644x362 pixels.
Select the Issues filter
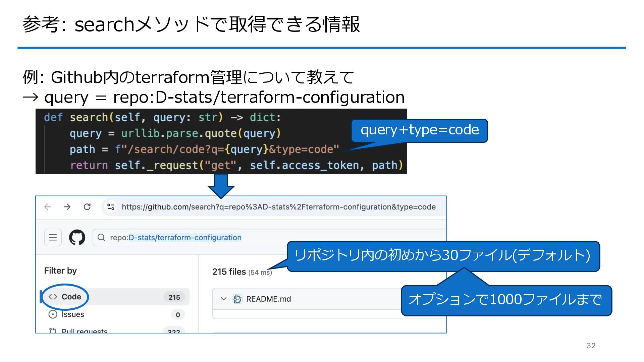[73, 314]
